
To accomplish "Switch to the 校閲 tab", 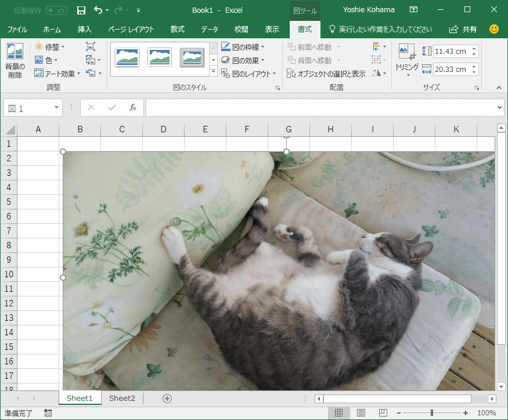I will [x=241, y=30].
